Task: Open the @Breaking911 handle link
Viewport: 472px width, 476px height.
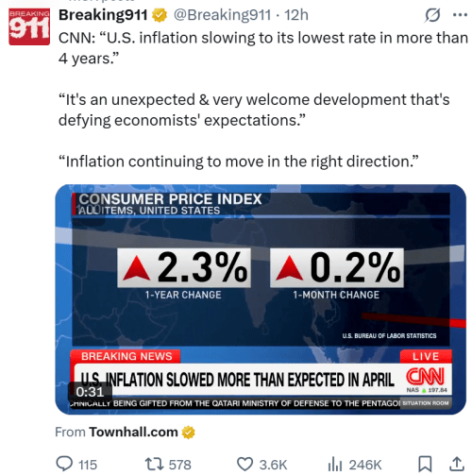Action: [222, 15]
